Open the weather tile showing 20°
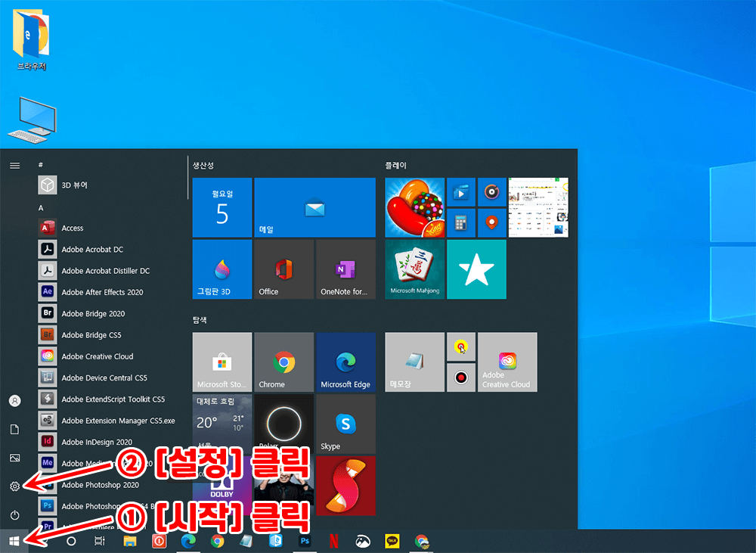Image resolution: width=756 pixels, height=553 pixels. pos(222,424)
